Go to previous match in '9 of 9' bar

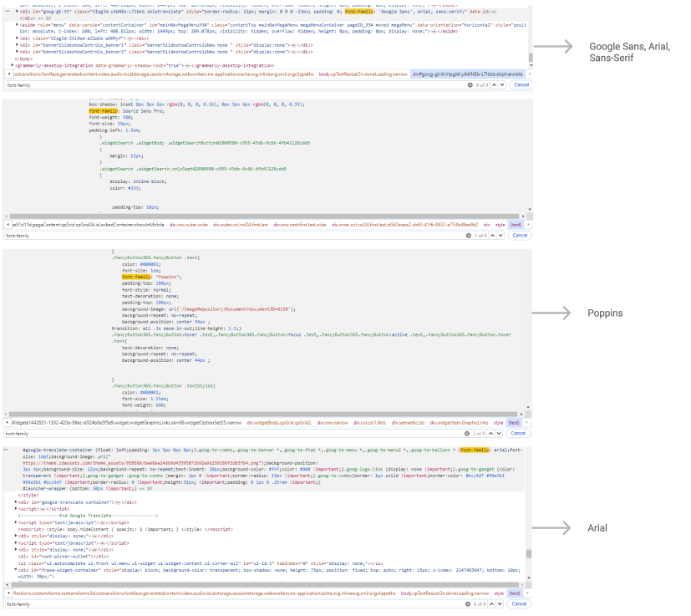pyautogui.click(x=494, y=84)
